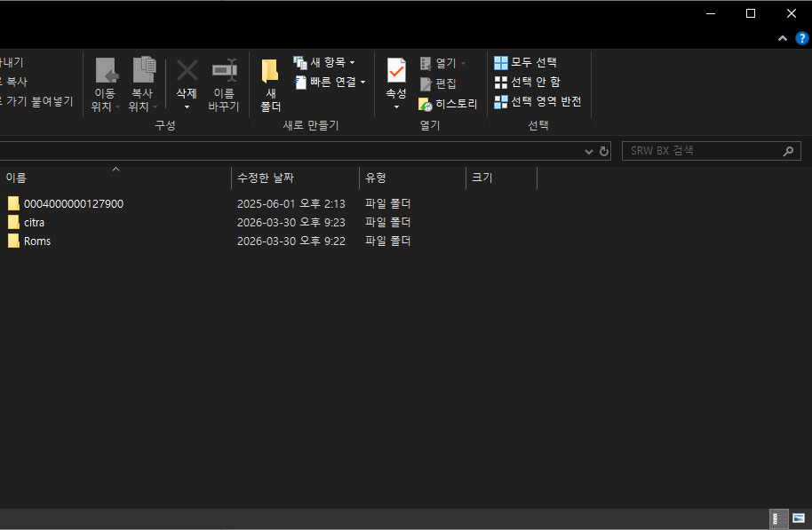Select the citra folder
Image resolution: width=812 pixels, height=530 pixels.
click(x=34, y=222)
